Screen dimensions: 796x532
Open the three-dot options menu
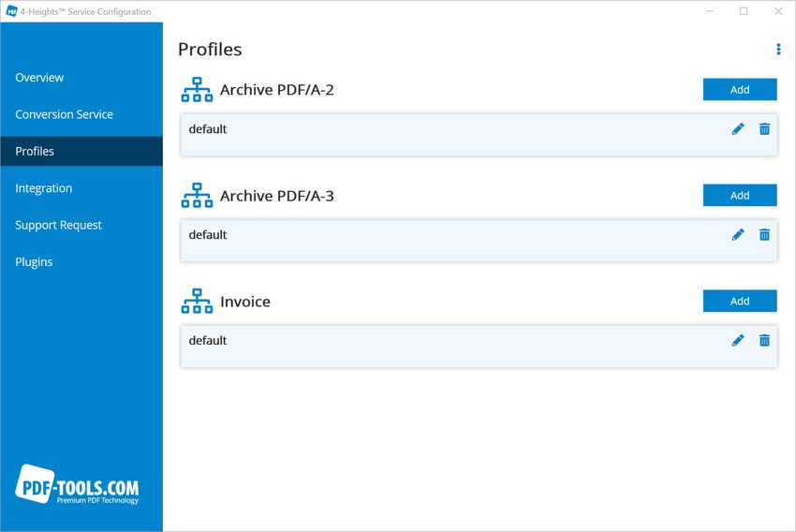(778, 50)
